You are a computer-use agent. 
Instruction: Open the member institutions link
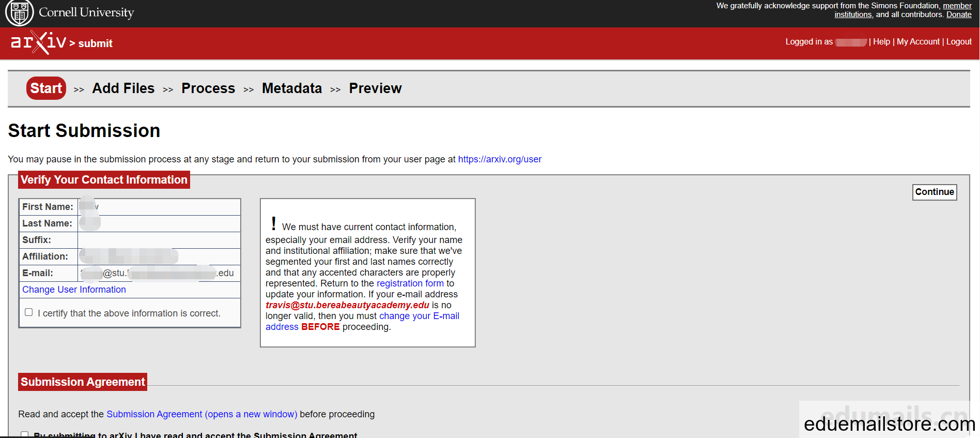(904, 10)
